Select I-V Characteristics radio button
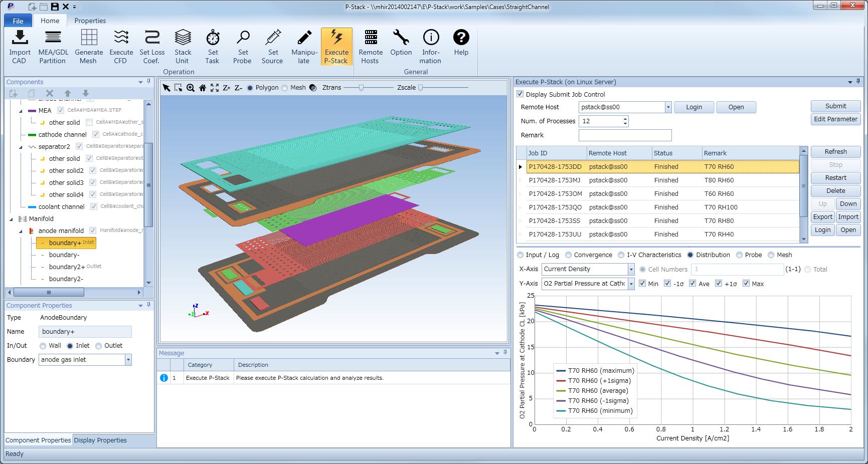Image resolution: width=868 pixels, height=464 pixels. [x=621, y=255]
